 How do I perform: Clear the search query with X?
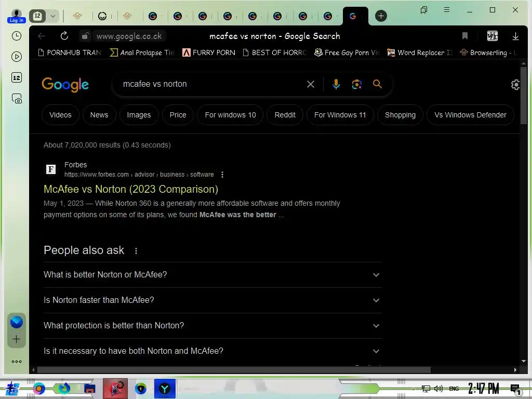pos(311,84)
